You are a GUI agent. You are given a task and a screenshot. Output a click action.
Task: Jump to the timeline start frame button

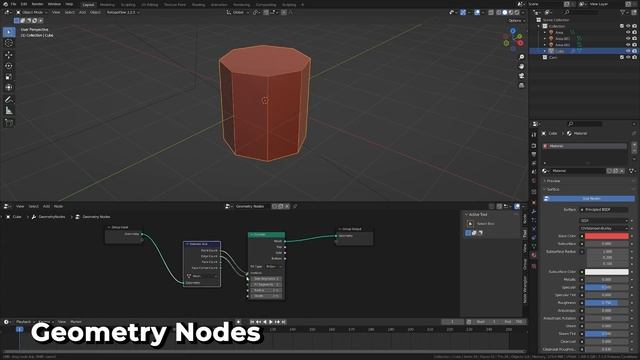[x=252, y=322]
